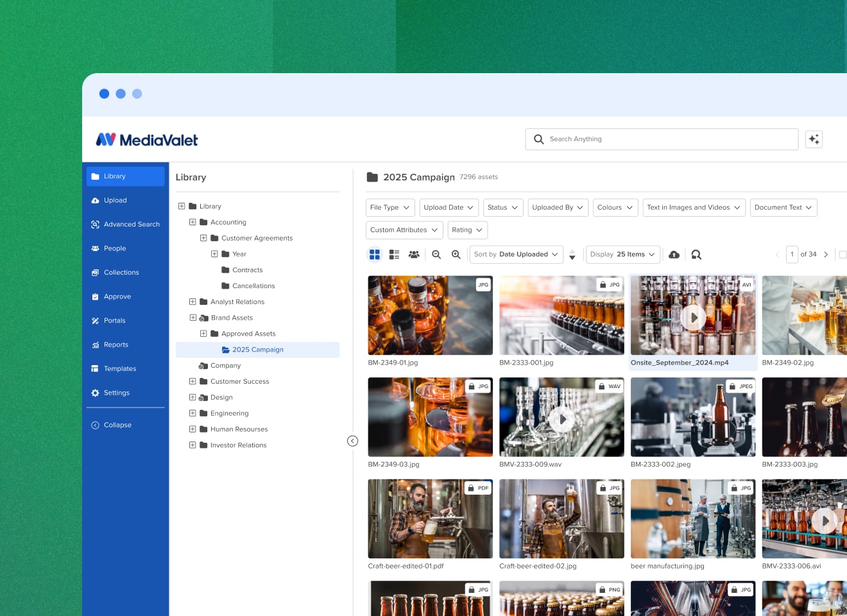Click the magnifier icon in search bar
The image size is (847, 616).
point(539,139)
